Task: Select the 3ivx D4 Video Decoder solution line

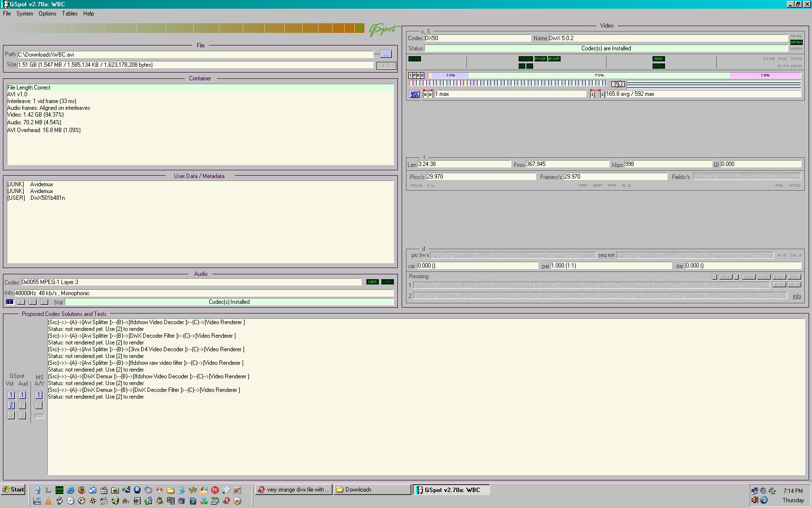Action: coord(146,349)
